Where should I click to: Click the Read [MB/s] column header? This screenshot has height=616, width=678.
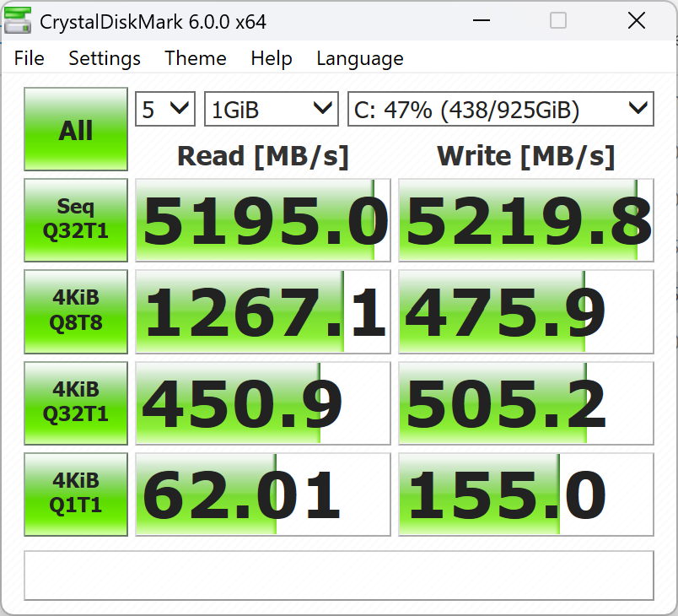coord(263,156)
